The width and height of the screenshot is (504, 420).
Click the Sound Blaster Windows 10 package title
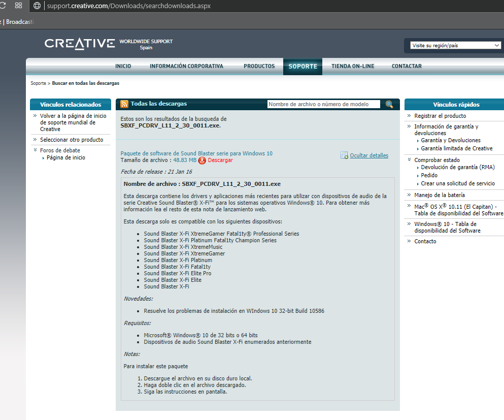(196, 153)
